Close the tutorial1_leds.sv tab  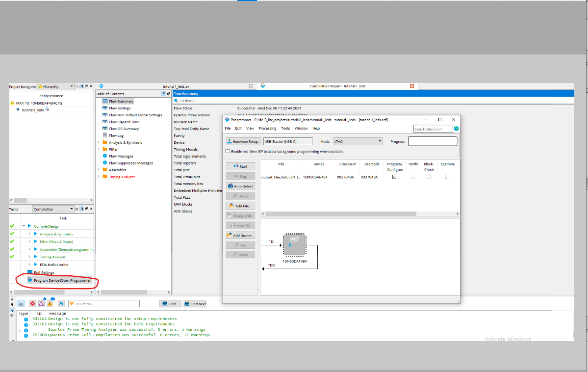[x=251, y=86]
